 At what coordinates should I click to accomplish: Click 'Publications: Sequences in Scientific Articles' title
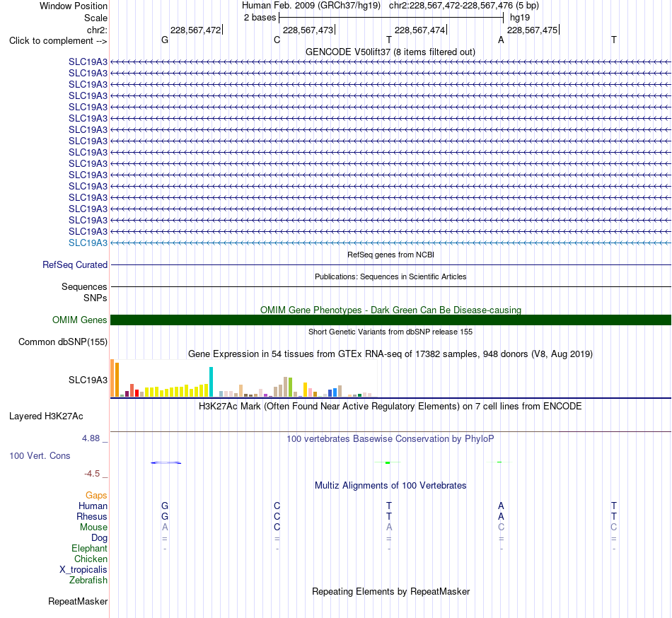pos(390,276)
